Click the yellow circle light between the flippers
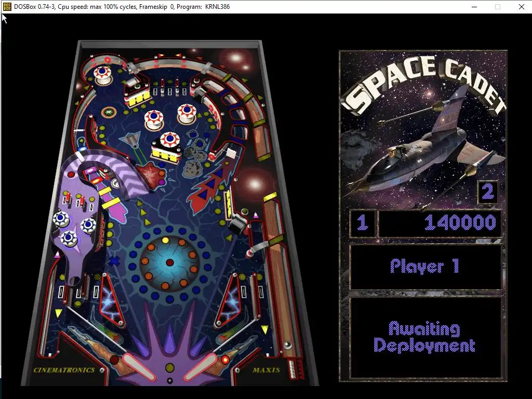Image resolution: width=532 pixels, height=399 pixels. pos(170,367)
